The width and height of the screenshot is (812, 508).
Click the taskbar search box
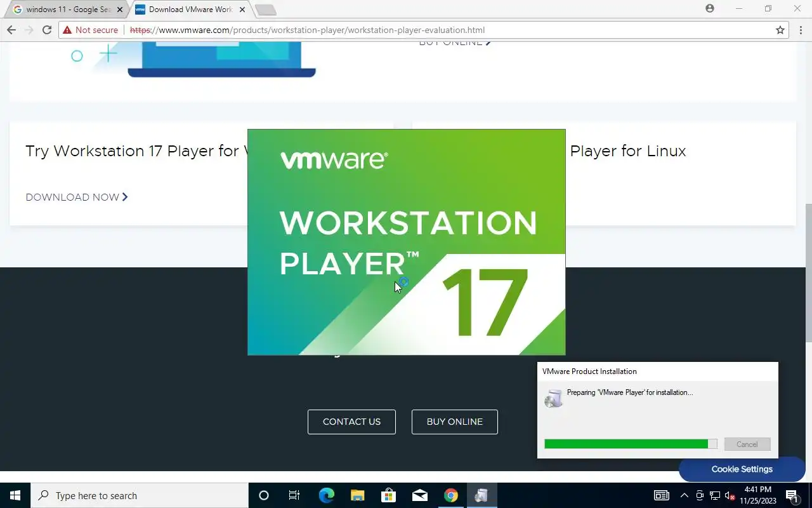click(x=140, y=495)
